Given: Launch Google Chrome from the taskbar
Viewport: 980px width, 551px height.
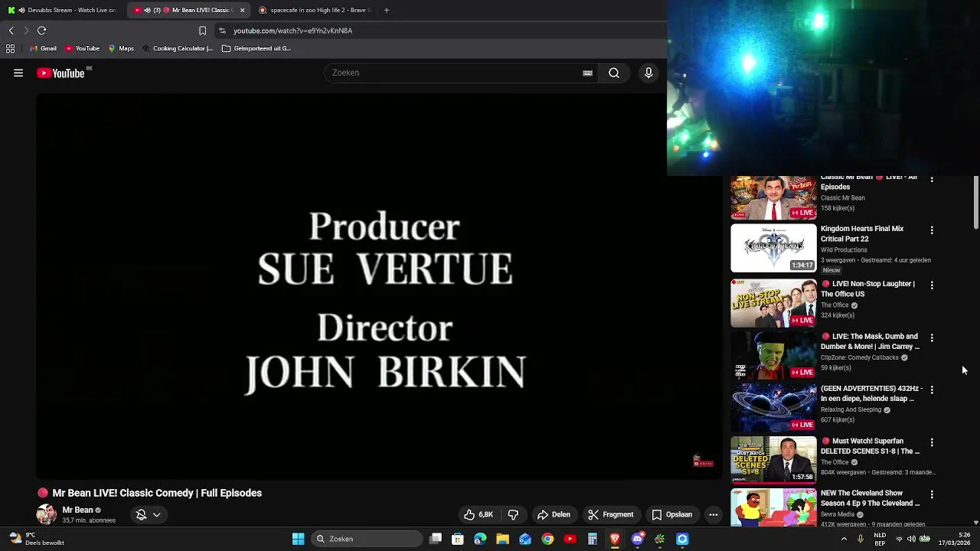Looking at the screenshot, I should click(x=547, y=539).
